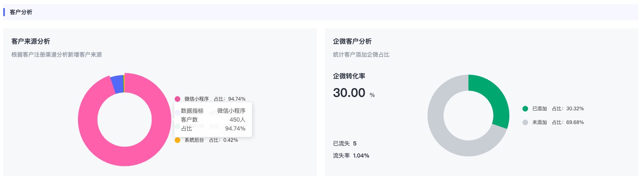The image size is (644, 181).
Task: Click the 流失率 1.04% statistic
Action: click(x=351, y=156)
